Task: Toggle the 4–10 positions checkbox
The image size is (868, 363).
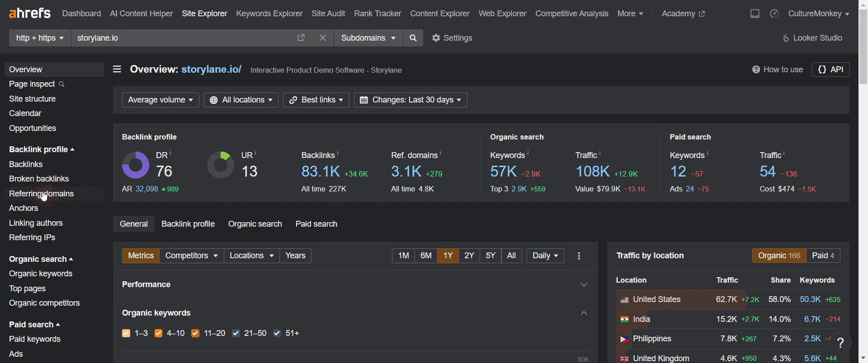Action: click(x=158, y=333)
